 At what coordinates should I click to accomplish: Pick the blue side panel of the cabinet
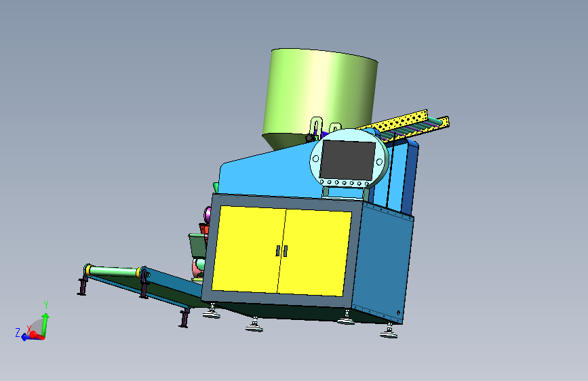(x=383, y=262)
